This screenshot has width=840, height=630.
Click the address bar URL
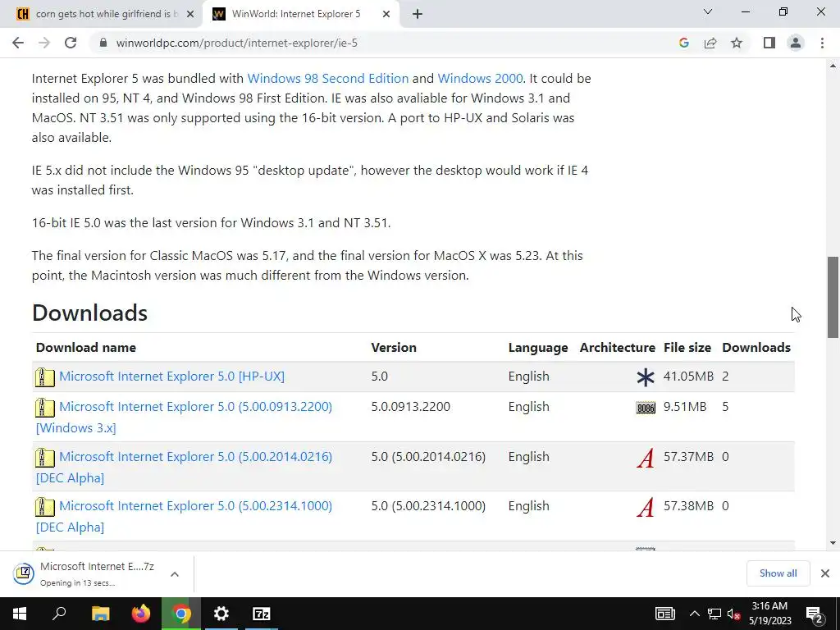pyautogui.click(x=237, y=43)
